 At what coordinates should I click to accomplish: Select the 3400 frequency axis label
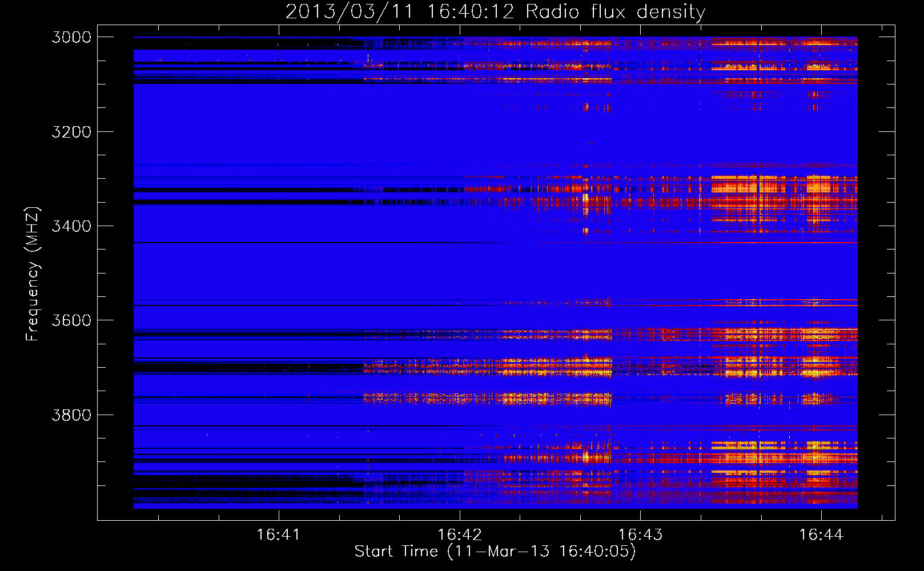pyautogui.click(x=71, y=226)
